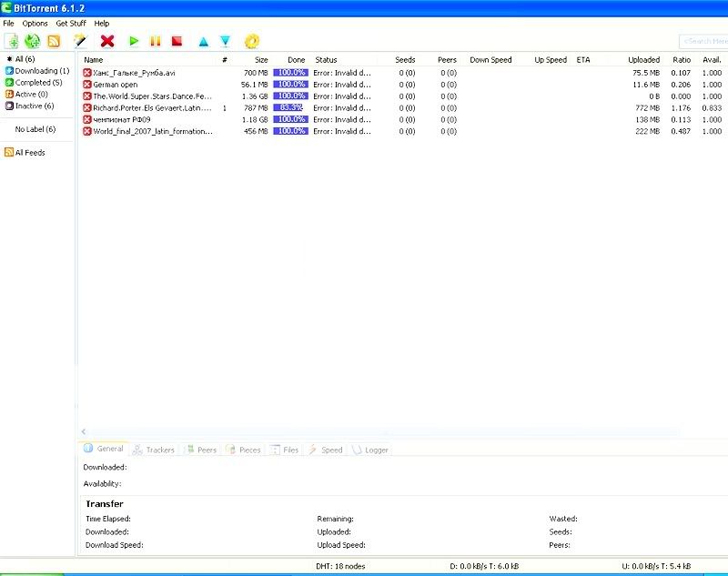Move torrent up the queue
The width and height of the screenshot is (728, 576).
coord(203,41)
